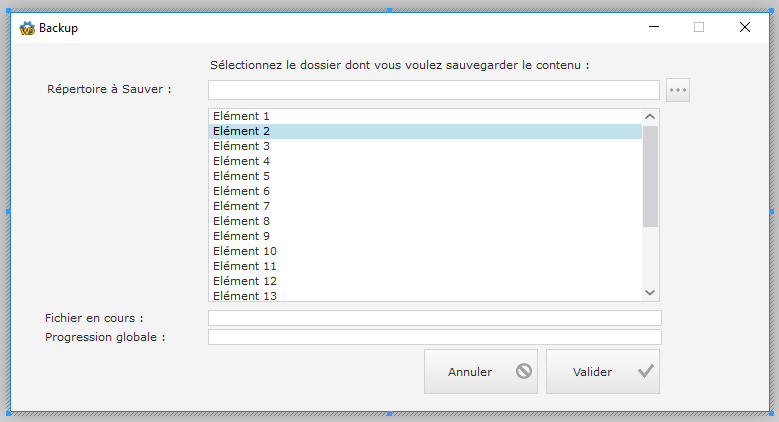The image size is (779, 422).
Task: Select Elément 12 in the list
Action: tap(245, 281)
